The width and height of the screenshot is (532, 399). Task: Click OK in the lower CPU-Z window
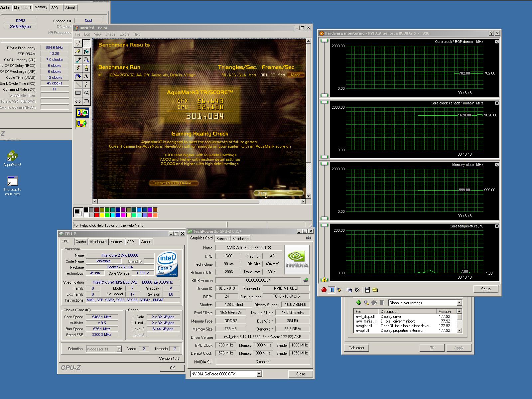(x=172, y=368)
